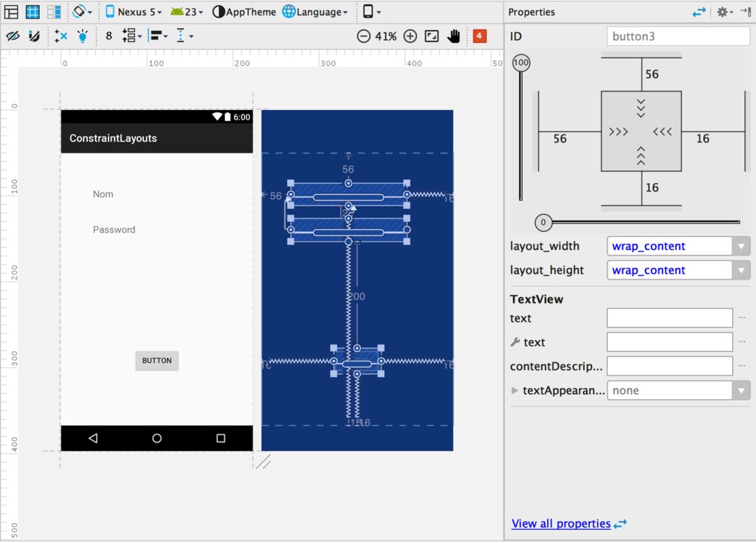
Task: Click the infer constraints light bulb
Action: [x=83, y=35]
